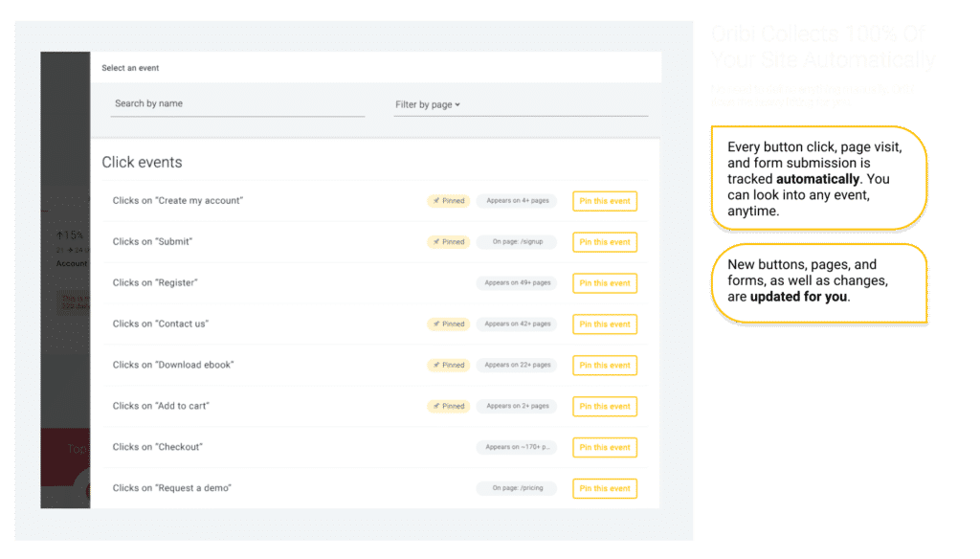Image resolution: width=980 pixels, height=559 pixels.
Task: Click the Search by name field
Action: pos(237,103)
